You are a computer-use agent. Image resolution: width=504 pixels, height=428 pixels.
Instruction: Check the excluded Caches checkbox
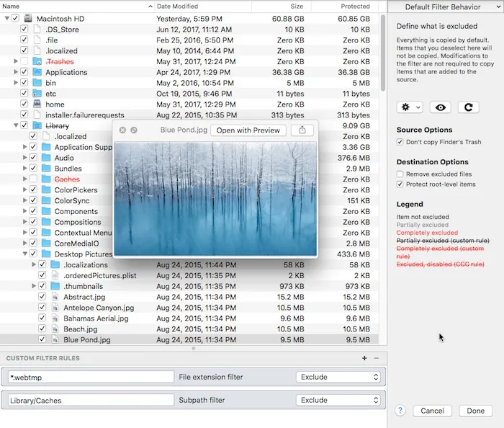click(x=33, y=179)
